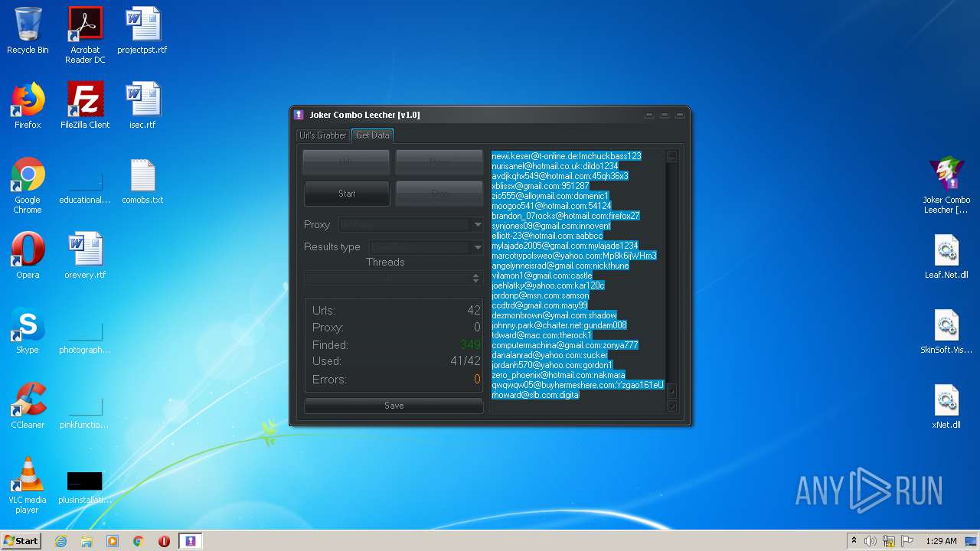Screen dimensions: 980x551
Task: Click the Finded count value 349
Action: click(470, 345)
